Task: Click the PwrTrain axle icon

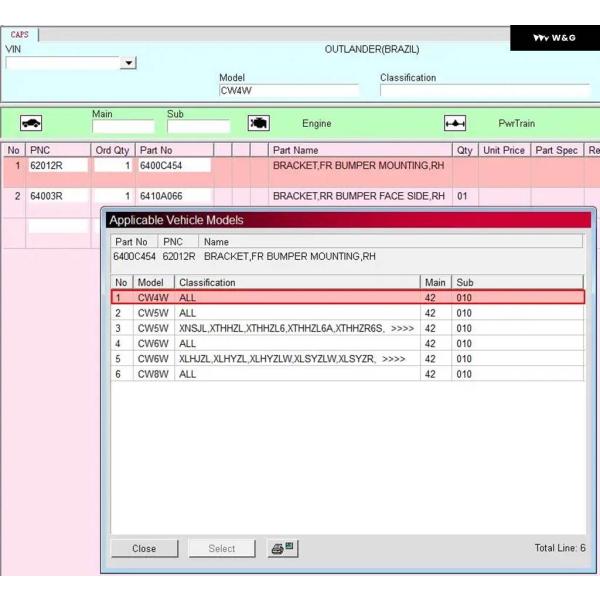Action: [455, 124]
